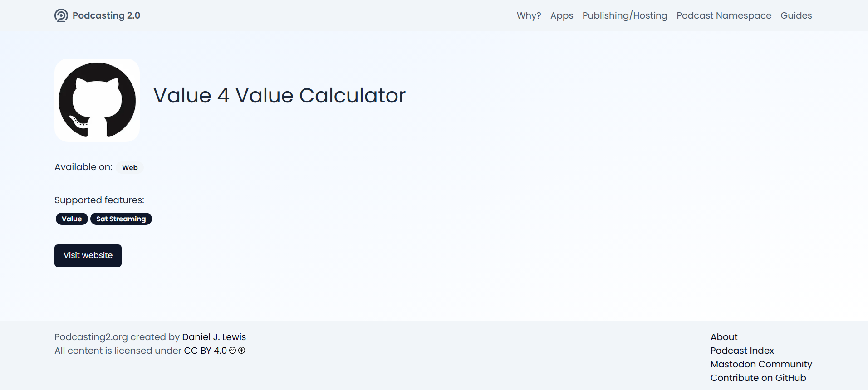Open the Why? menu item
Viewport: 868px width, 390px height.
[529, 15]
